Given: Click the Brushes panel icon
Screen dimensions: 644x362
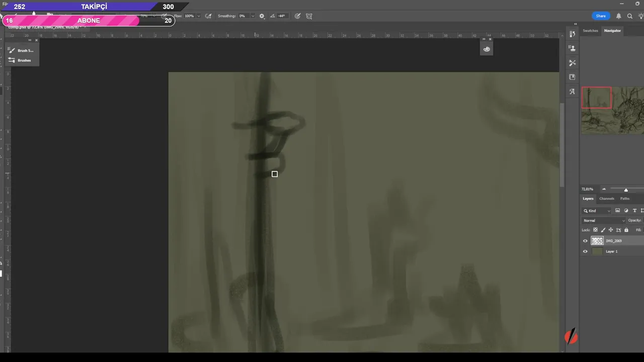Looking at the screenshot, I should click(12, 60).
